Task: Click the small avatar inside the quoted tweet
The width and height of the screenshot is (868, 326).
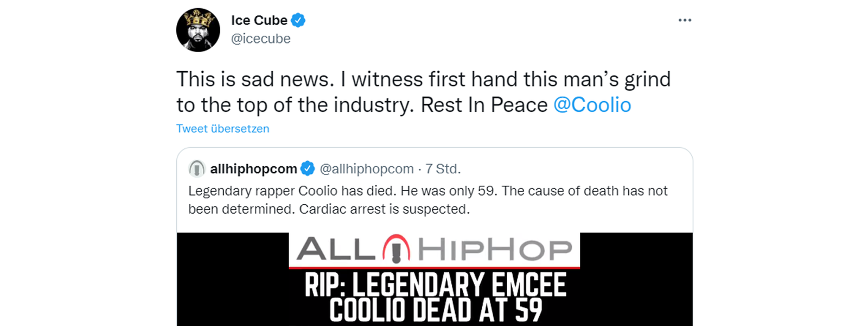Action: click(x=197, y=168)
